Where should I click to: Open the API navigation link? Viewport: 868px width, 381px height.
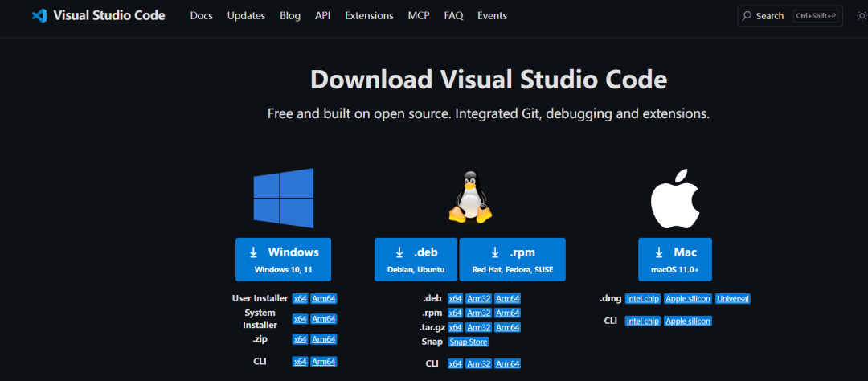pos(323,15)
